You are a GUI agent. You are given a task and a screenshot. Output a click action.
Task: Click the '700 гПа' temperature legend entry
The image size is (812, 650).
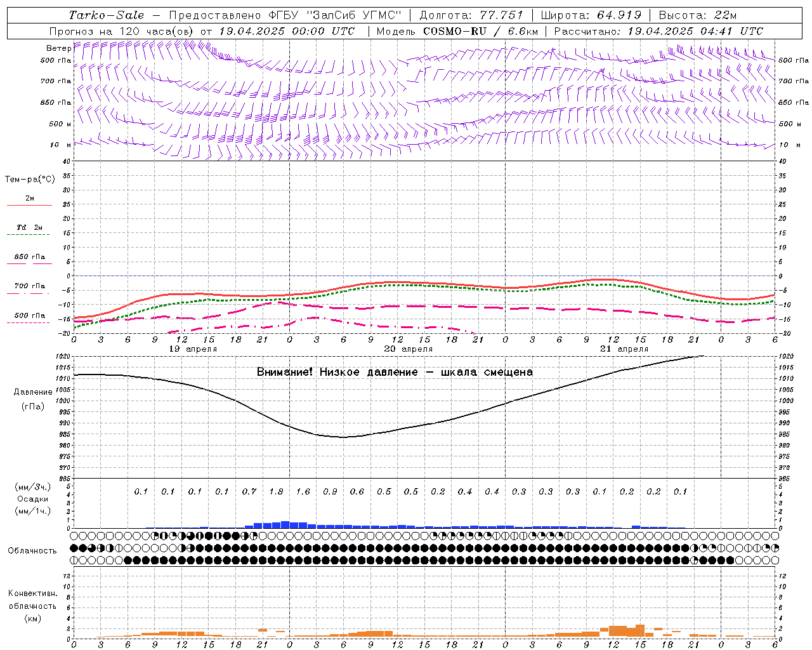[29, 286]
